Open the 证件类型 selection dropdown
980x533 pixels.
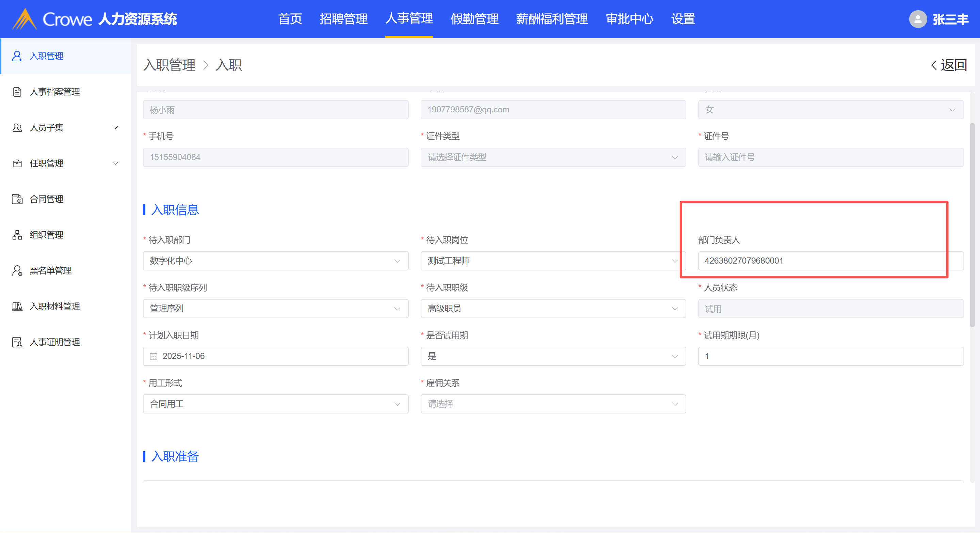click(x=553, y=157)
